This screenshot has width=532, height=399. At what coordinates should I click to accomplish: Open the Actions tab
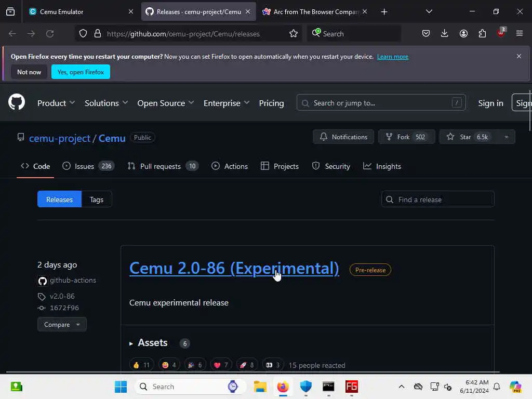click(230, 166)
